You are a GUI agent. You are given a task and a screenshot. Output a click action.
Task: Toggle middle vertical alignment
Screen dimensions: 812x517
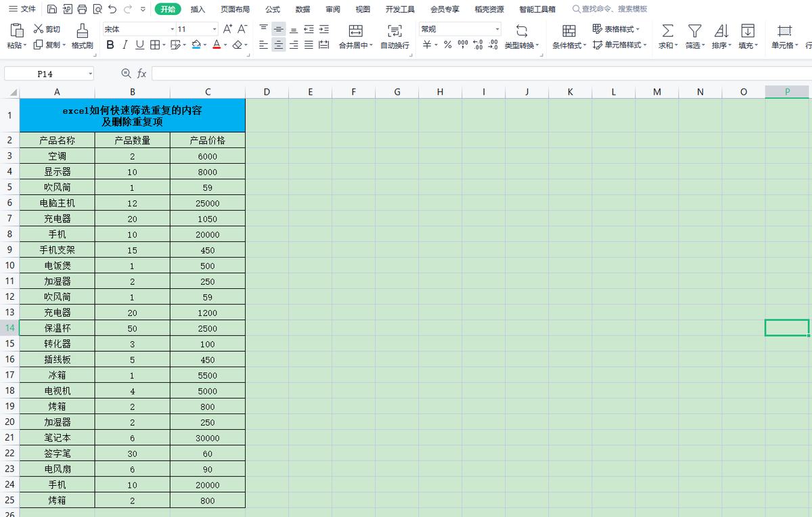coord(279,29)
